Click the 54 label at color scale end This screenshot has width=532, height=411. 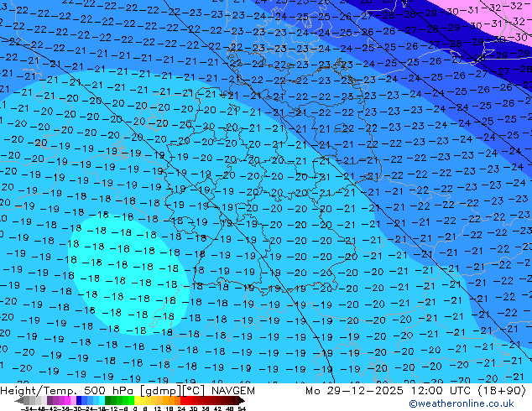[x=243, y=408]
